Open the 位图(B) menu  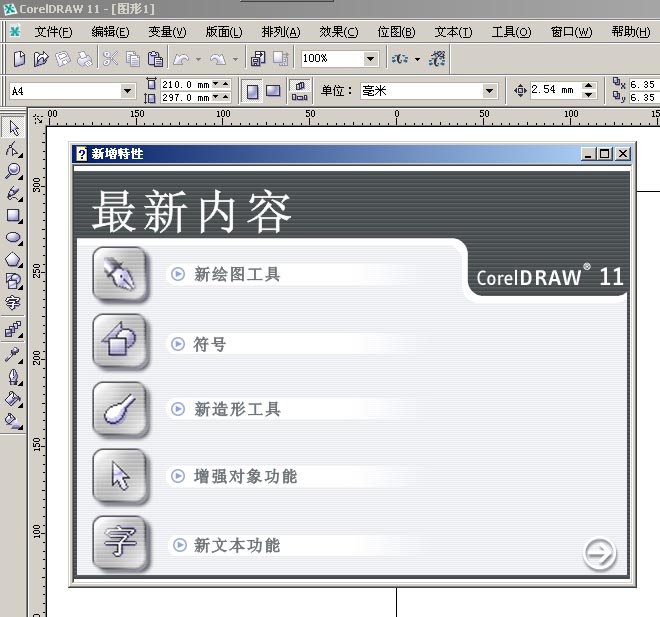(396, 32)
